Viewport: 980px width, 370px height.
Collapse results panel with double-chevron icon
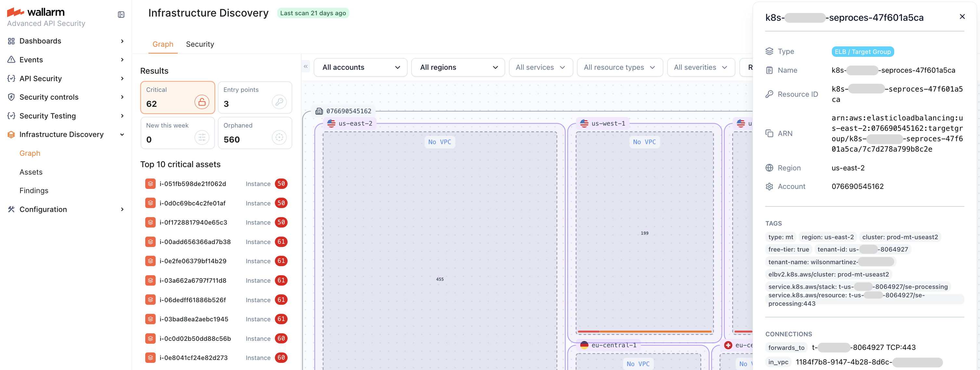306,67
